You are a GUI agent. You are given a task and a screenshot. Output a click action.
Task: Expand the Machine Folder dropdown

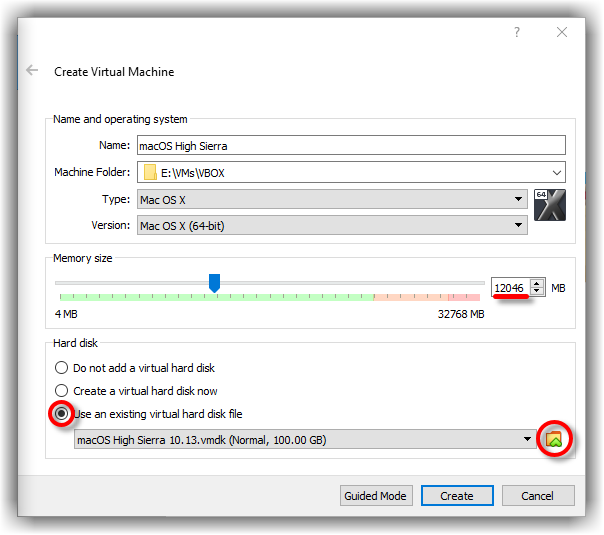point(556,172)
